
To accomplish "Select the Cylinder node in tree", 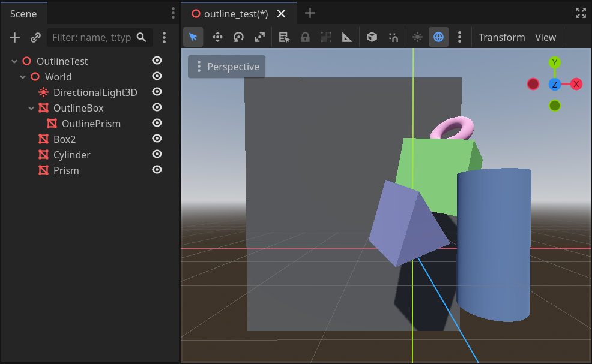I will click(x=71, y=155).
